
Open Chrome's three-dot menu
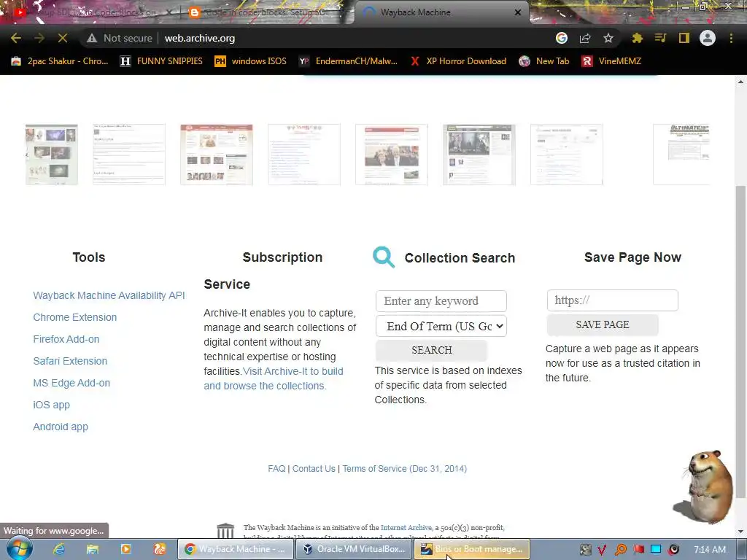point(731,38)
